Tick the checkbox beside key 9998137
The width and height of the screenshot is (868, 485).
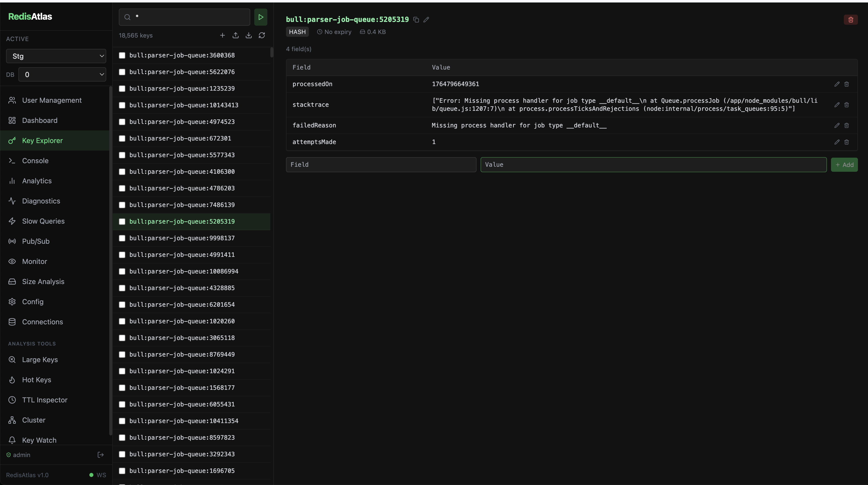(x=122, y=238)
